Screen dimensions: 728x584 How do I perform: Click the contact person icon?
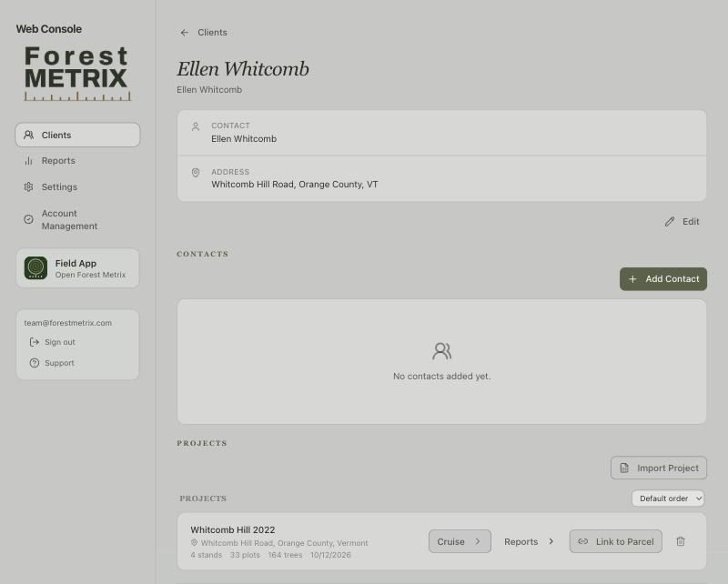(x=196, y=126)
